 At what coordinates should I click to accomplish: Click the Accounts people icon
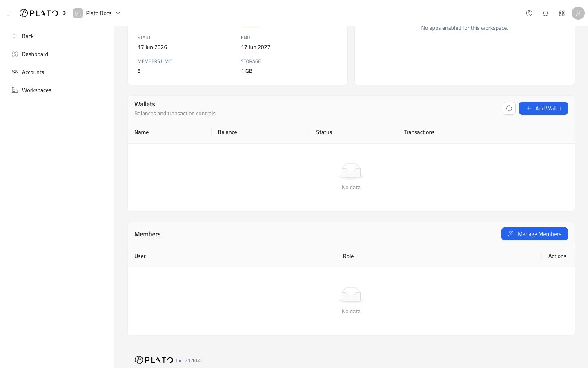click(15, 72)
